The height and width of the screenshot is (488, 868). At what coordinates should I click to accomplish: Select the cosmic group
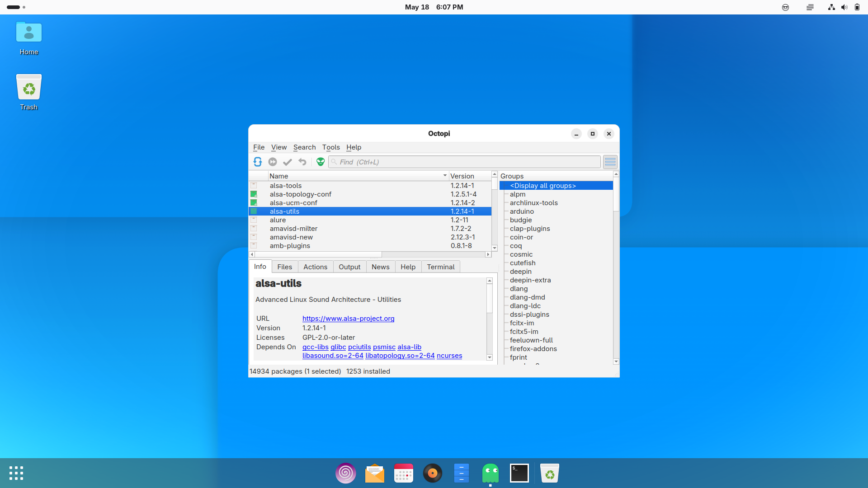[x=521, y=254]
